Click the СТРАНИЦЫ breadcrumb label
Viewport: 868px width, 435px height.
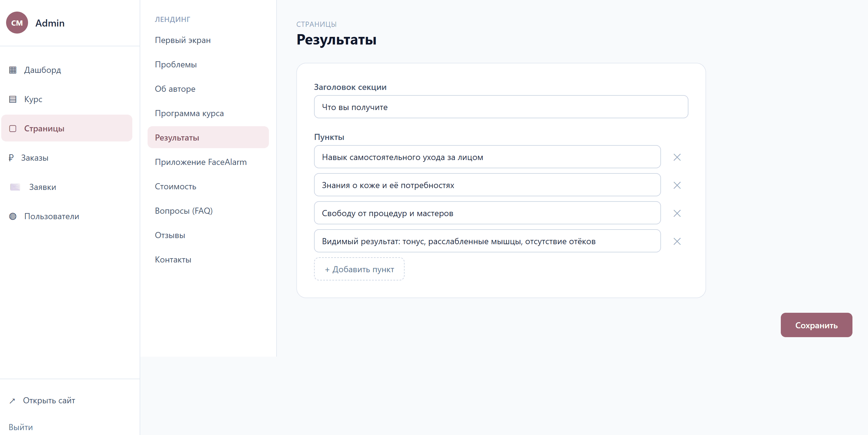(x=316, y=24)
